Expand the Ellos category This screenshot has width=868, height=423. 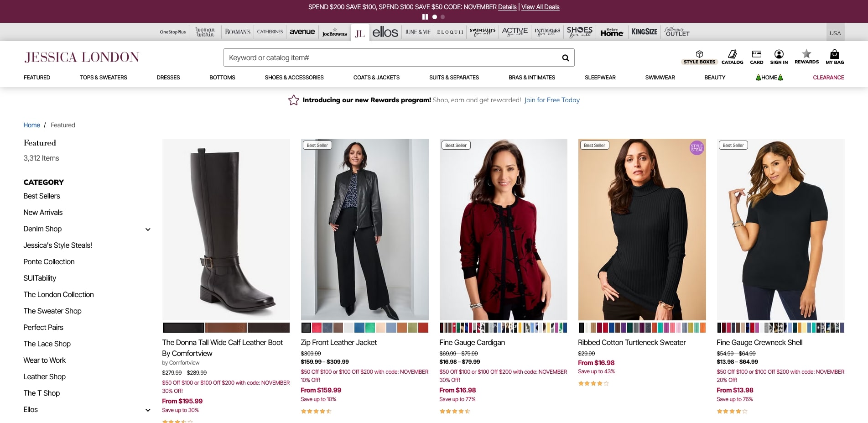(148, 410)
